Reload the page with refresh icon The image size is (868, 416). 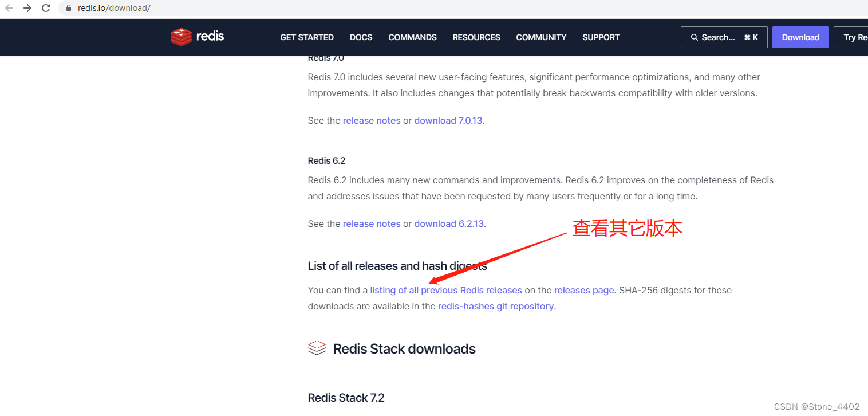pyautogui.click(x=46, y=8)
